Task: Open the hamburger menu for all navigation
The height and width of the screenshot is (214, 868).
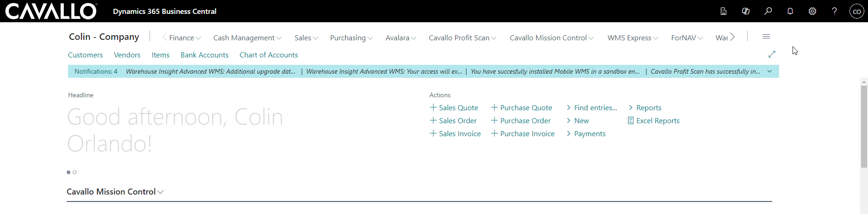Action: pos(766,37)
